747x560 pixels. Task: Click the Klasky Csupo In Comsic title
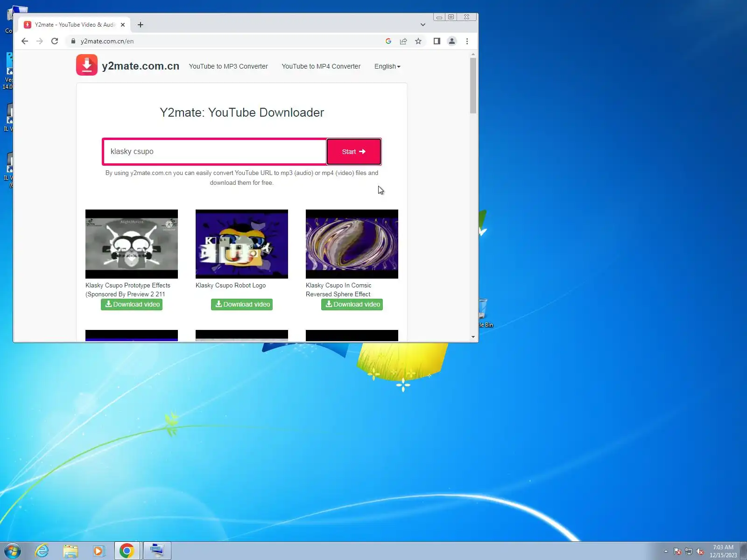[338, 290]
